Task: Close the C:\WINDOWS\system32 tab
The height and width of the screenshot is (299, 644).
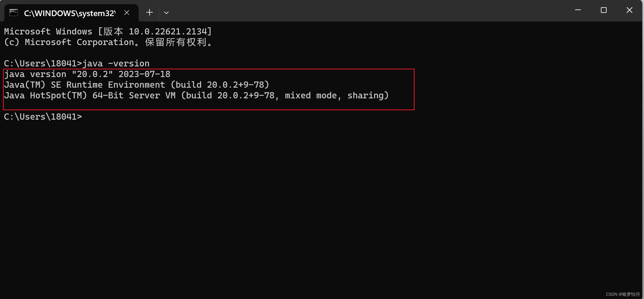Action: [127, 12]
